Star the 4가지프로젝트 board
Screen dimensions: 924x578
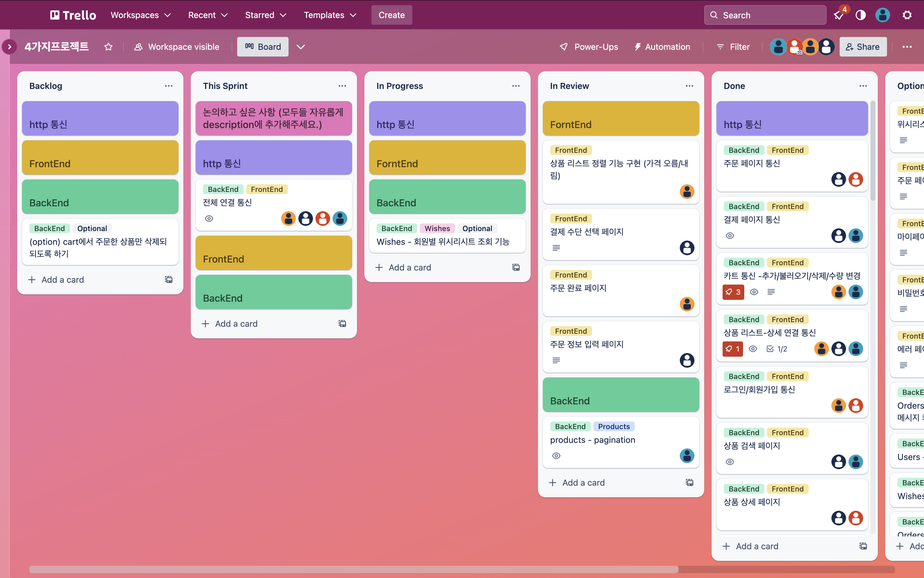(109, 47)
